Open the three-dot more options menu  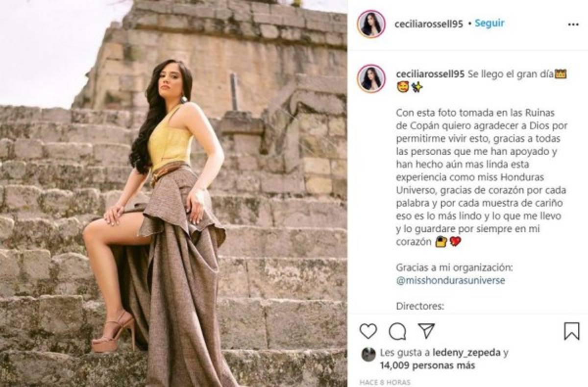pos(573,24)
